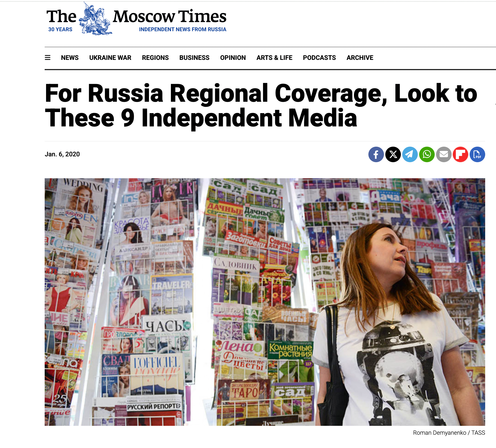Share article on X
Screen dimensions: 496x448
click(393, 154)
